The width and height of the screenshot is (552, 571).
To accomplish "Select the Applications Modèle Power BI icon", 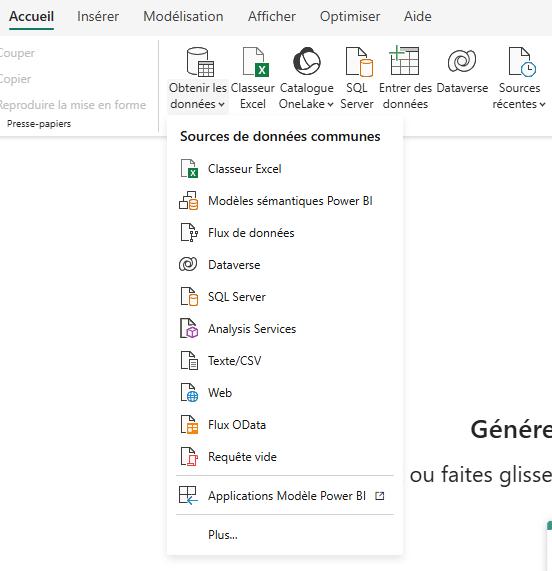I will 188,496.
